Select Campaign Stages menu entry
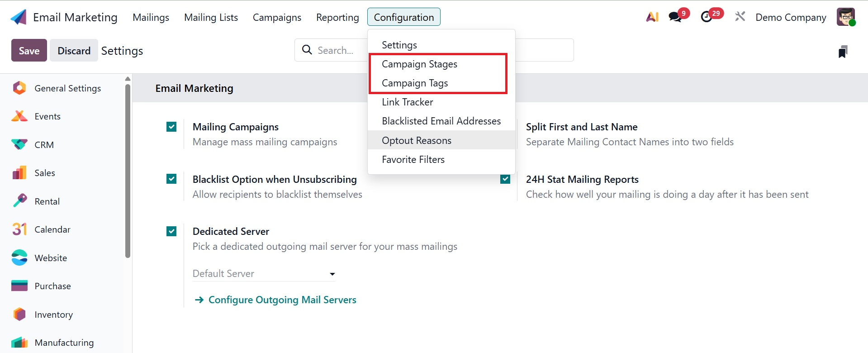This screenshot has width=868, height=353. click(419, 64)
